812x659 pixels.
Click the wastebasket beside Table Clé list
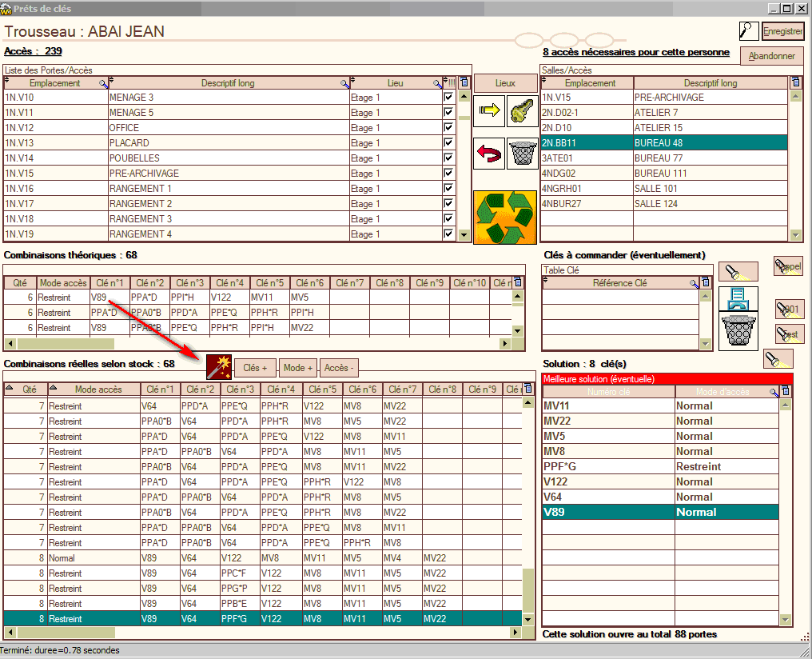click(x=738, y=331)
